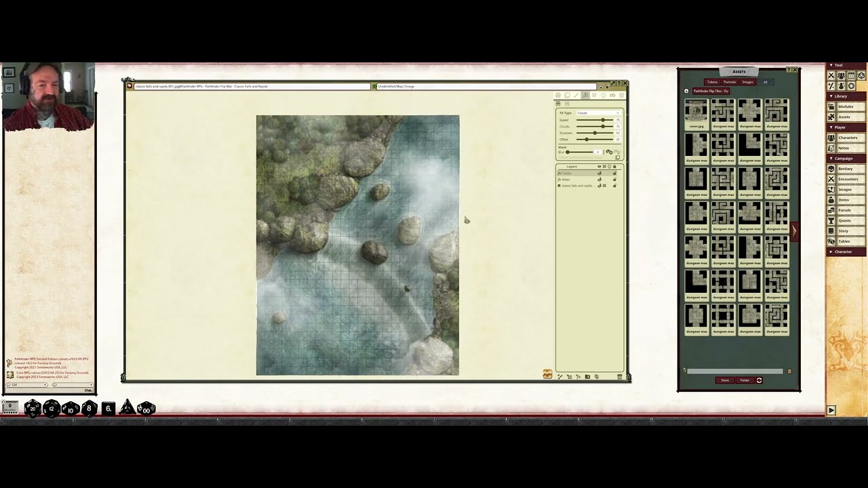Click the Unidentified Map / Image name field
The height and width of the screenshot is (488, 868).
click(x=486, y=86)
